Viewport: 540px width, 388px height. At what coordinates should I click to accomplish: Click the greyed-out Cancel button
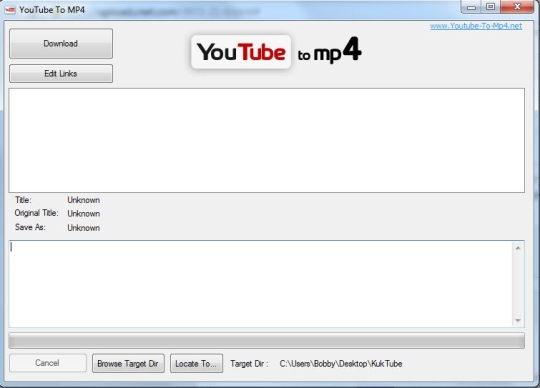[48, 363]
